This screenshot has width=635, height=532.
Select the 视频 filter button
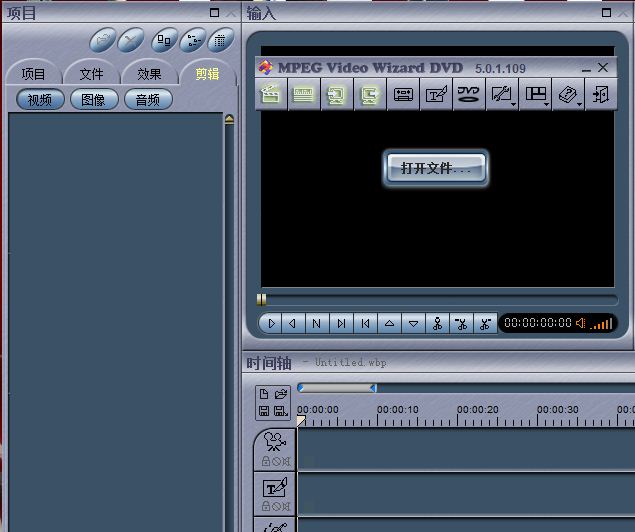click(40, 100)
